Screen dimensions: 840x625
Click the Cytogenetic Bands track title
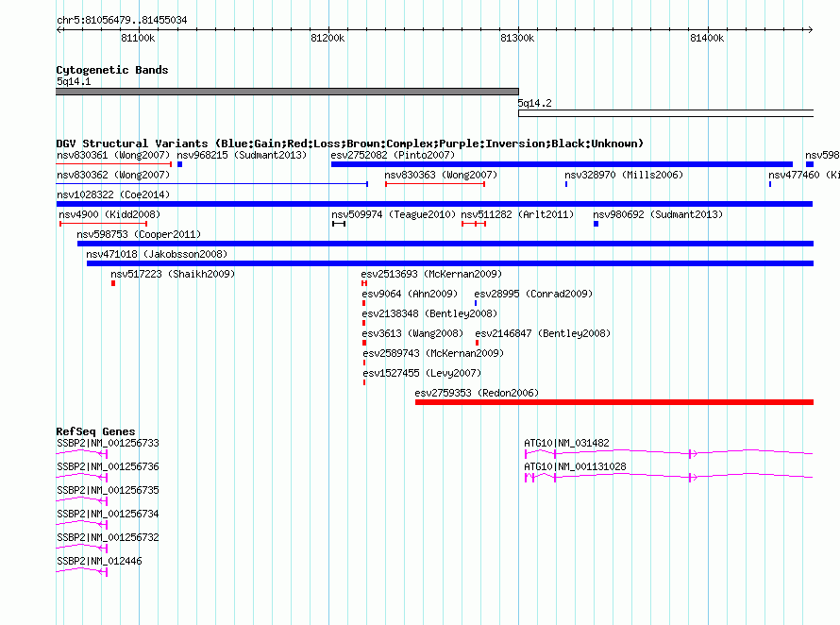coord(112,70)
